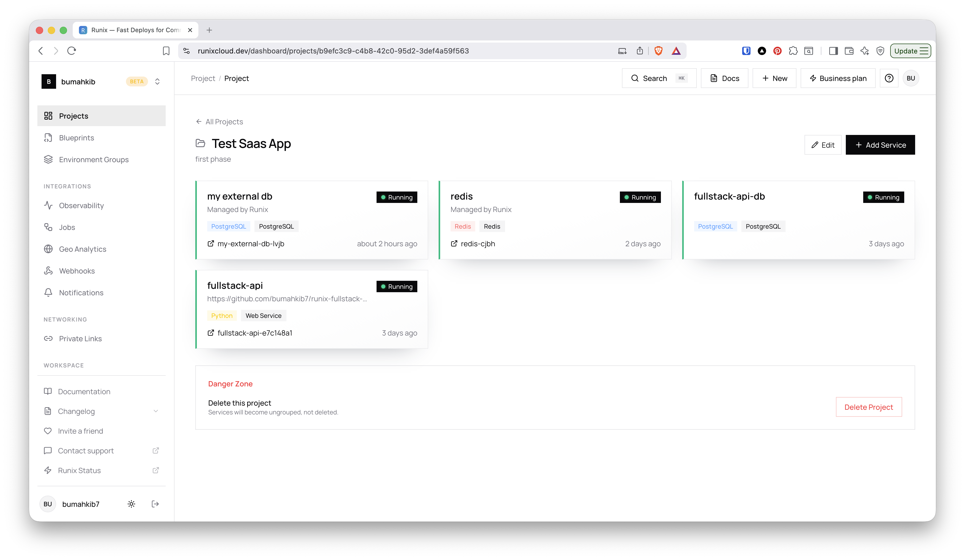Click the log out icon next to bumahkib7

click(x=156, y=504)
